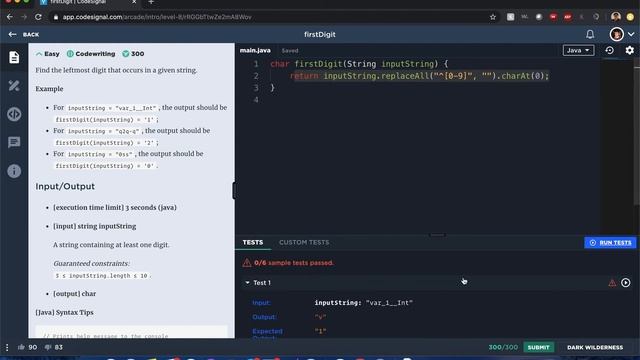Click the Back arrow icon
The width and height of the screenshot is (640, 360).
12,35
